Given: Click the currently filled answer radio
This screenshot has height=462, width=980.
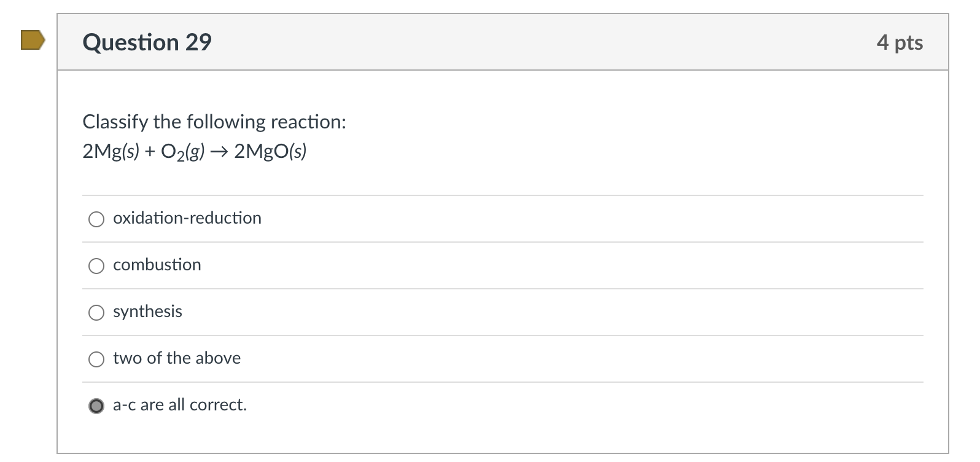Looking at the screenshot, I should pyautogui.click(x=96, y=405).
